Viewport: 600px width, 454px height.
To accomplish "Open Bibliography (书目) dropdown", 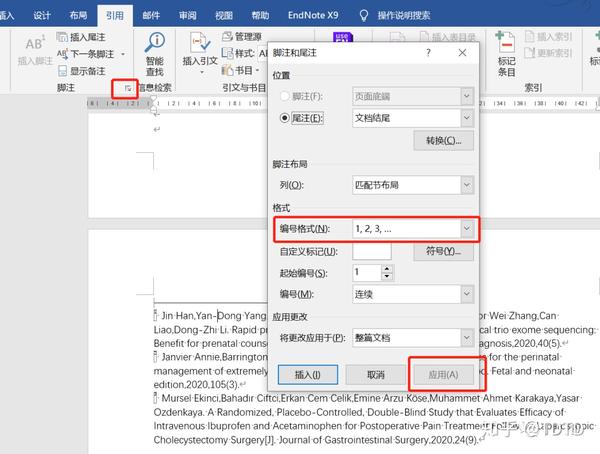I will (241, 70).
